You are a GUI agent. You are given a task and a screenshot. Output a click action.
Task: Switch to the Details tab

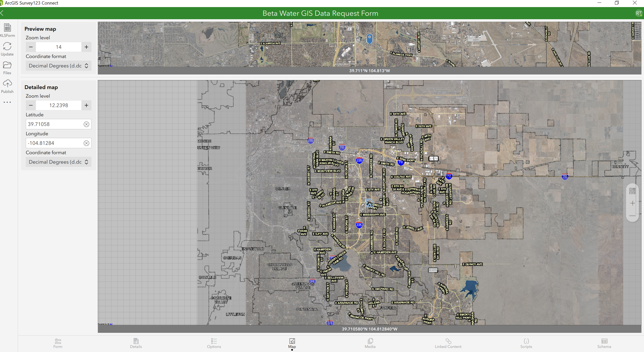pyautogui.click(x=136, y=343)
